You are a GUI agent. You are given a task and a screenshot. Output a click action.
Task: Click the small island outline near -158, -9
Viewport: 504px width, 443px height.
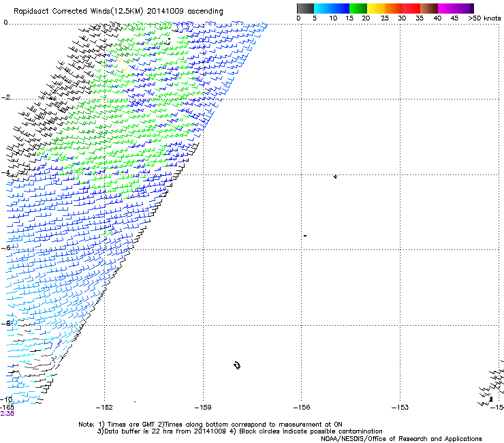237,365
